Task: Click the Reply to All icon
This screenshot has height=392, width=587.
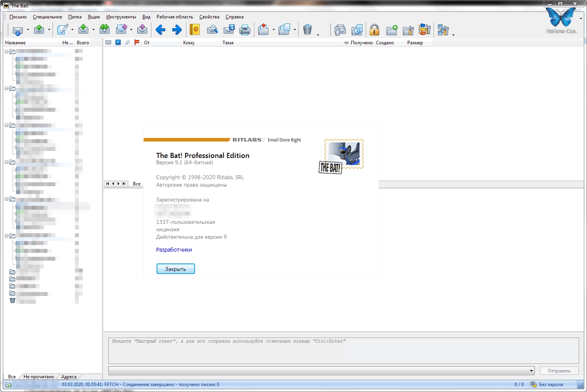Action: coord(105,29)
